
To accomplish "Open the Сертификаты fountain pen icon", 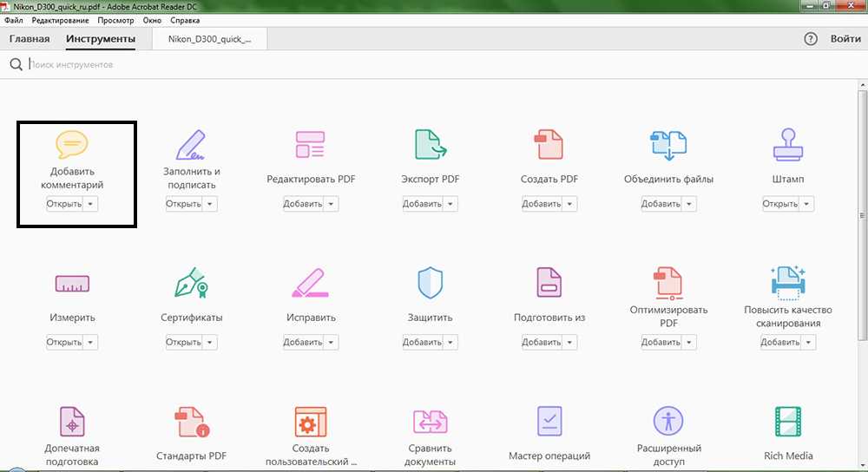I will [x=191, y=283].
